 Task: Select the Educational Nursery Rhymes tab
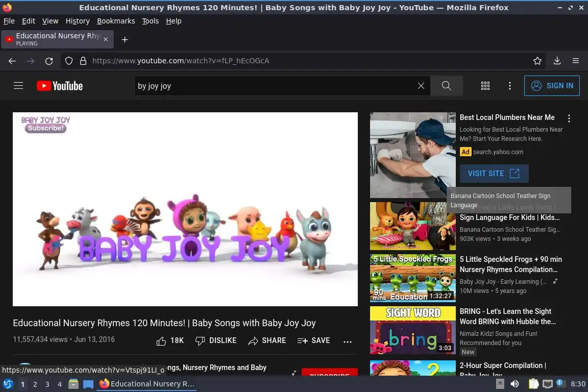[57, 39]
